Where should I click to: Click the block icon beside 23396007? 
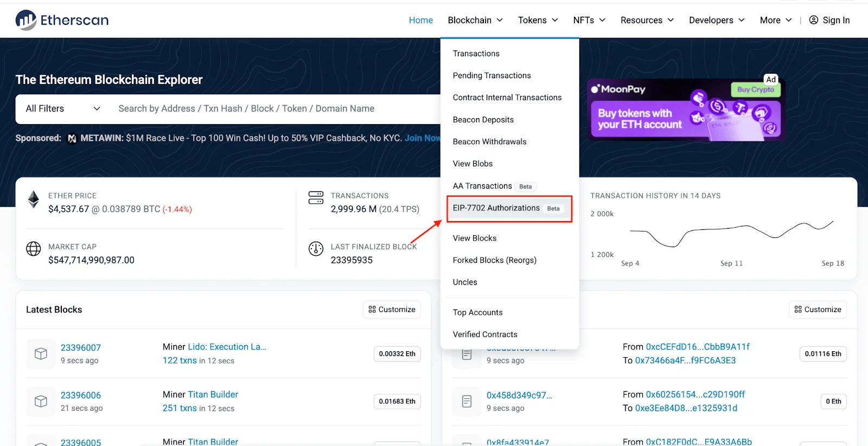point(41,354)
